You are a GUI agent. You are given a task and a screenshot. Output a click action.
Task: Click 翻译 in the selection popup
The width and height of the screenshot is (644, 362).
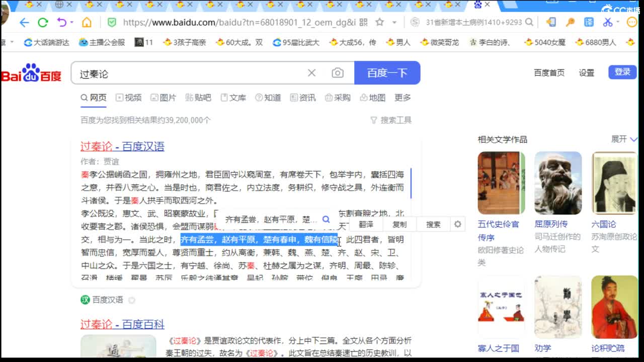point(366,224)
